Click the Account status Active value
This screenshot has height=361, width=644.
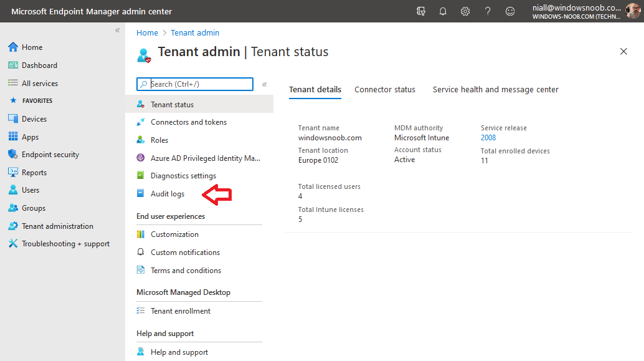405,160
